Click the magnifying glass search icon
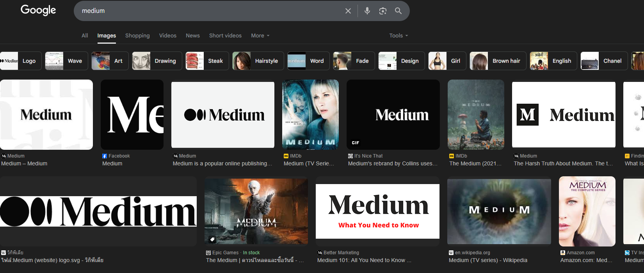This screenshot has height=273, width=644. [398, 11]
